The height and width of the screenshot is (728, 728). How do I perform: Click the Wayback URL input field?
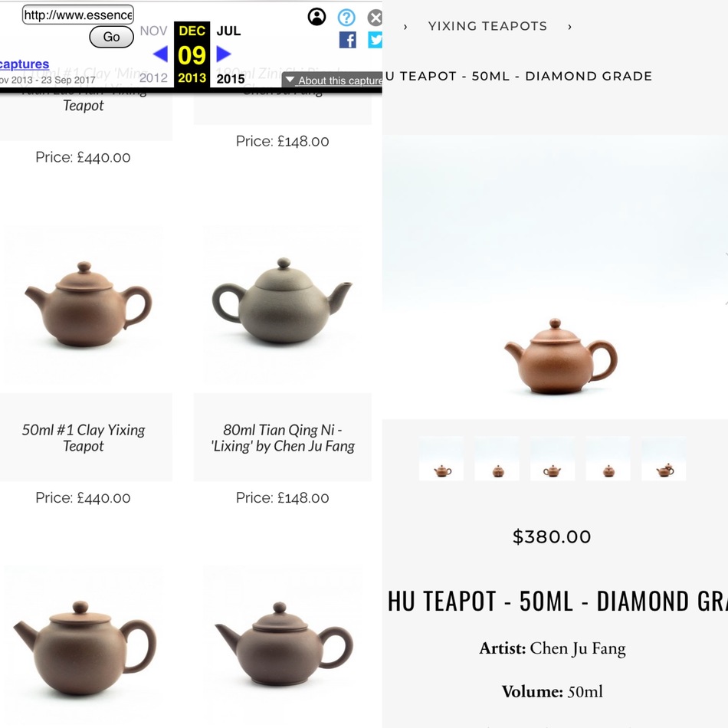point(78,15)
